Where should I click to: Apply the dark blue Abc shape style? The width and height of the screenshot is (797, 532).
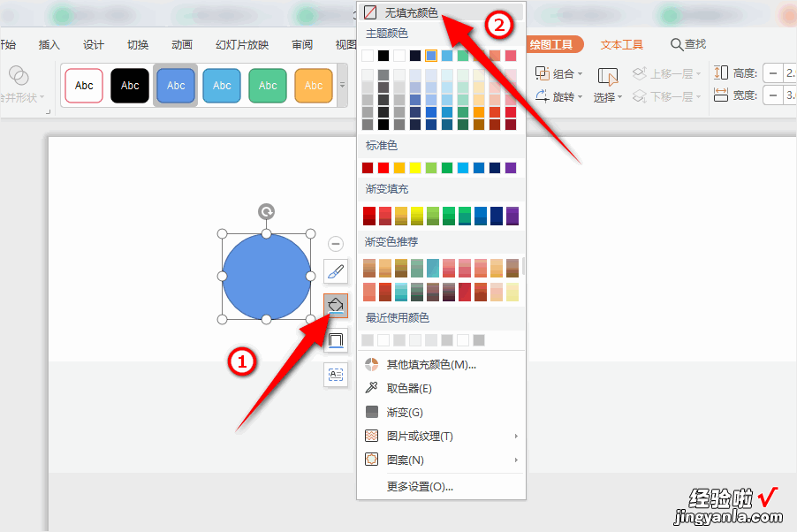(x=176, y=86)
